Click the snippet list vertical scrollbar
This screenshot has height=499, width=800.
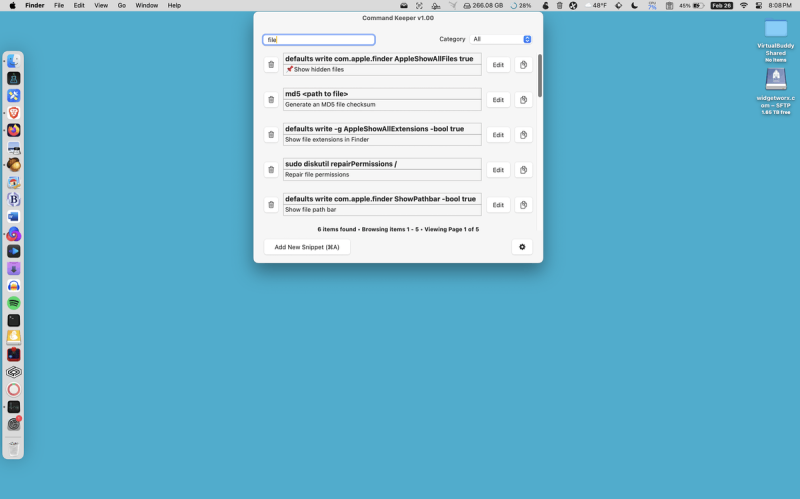click(x=539, y=76)
